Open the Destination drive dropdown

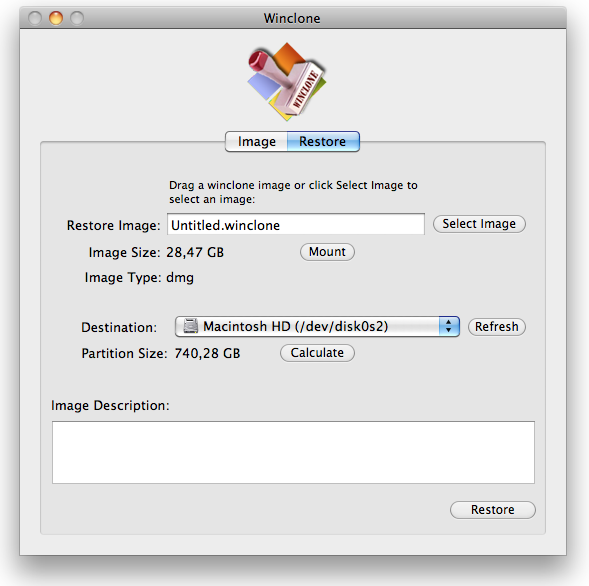point(317,326)
